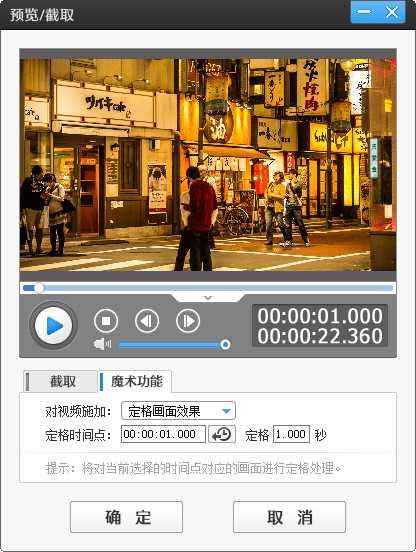Mute audio with the speaker icon
This screenshot has width=416, height=552.
coord(102,344)
